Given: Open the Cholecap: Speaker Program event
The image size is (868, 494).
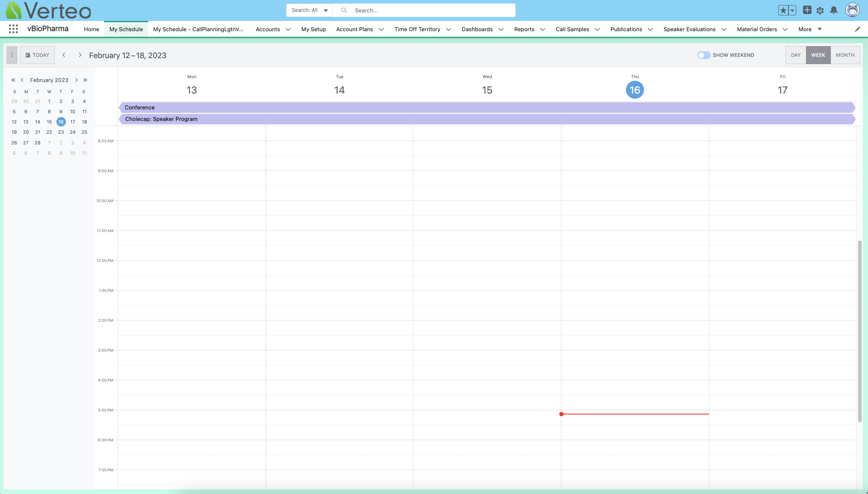Looking at the screenshot, I should tap(161, 119).
